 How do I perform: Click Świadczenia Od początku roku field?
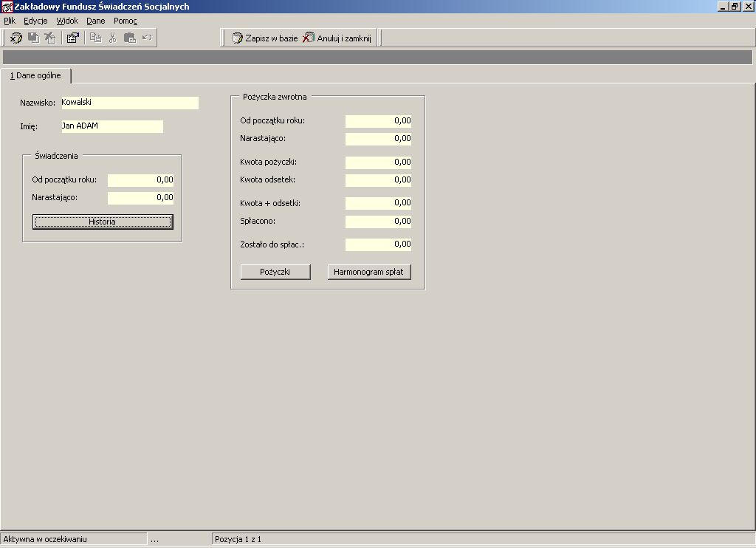140,180
